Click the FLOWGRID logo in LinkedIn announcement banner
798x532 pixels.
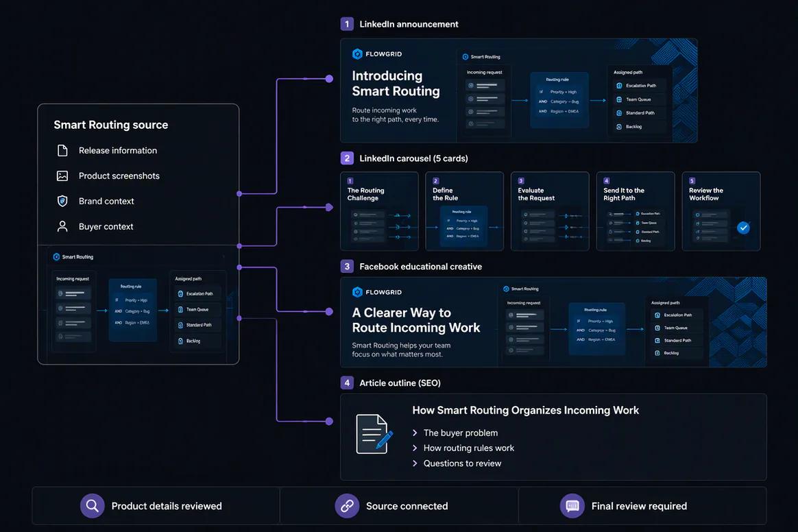point(377,54)
